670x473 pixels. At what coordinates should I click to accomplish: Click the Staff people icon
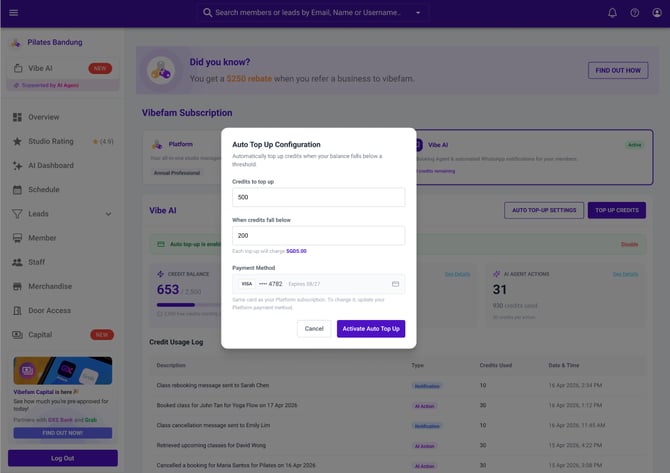click(x=17, y=262)
